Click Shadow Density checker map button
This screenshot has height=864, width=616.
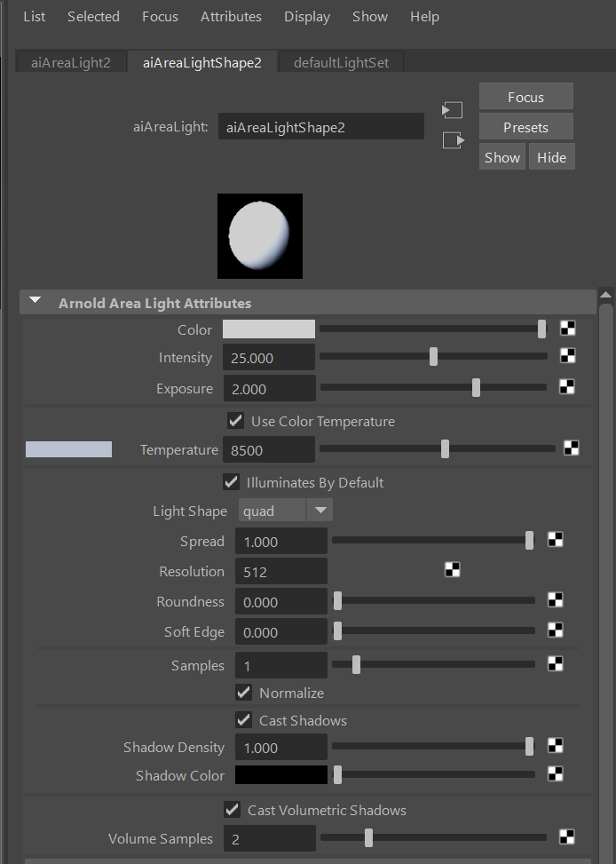(x=556, y=746)
